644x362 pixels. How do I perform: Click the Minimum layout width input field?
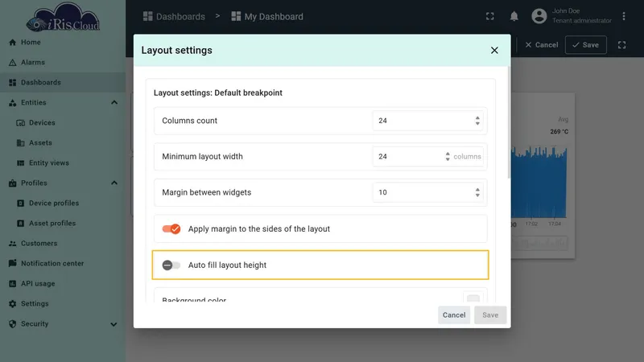427,156
